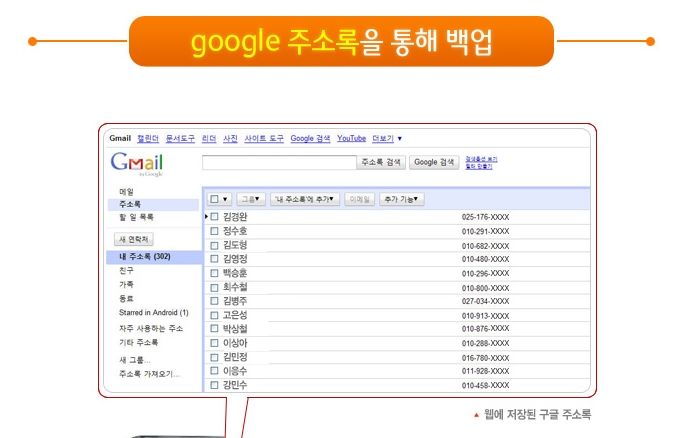
Task: Click phone number 016-780-XXXX
Action: pyautogui.click(x=485, y=358)
